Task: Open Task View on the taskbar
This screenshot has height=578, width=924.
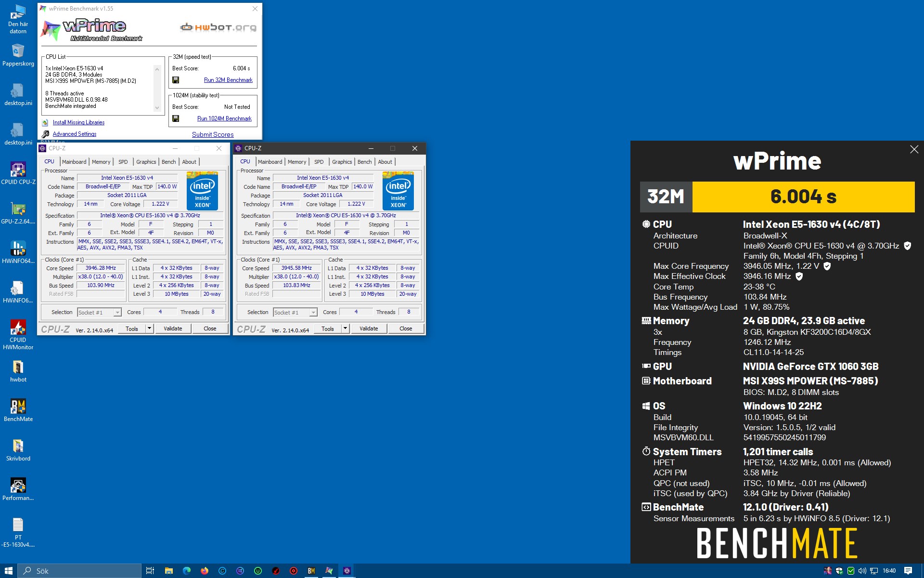Action: [x=150, y=571]
